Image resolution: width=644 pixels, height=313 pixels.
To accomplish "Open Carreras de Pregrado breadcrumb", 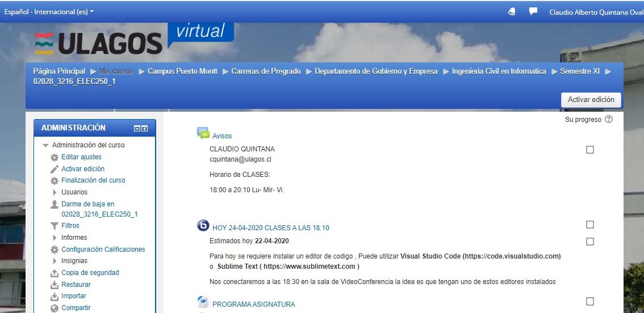I will 266,71.
